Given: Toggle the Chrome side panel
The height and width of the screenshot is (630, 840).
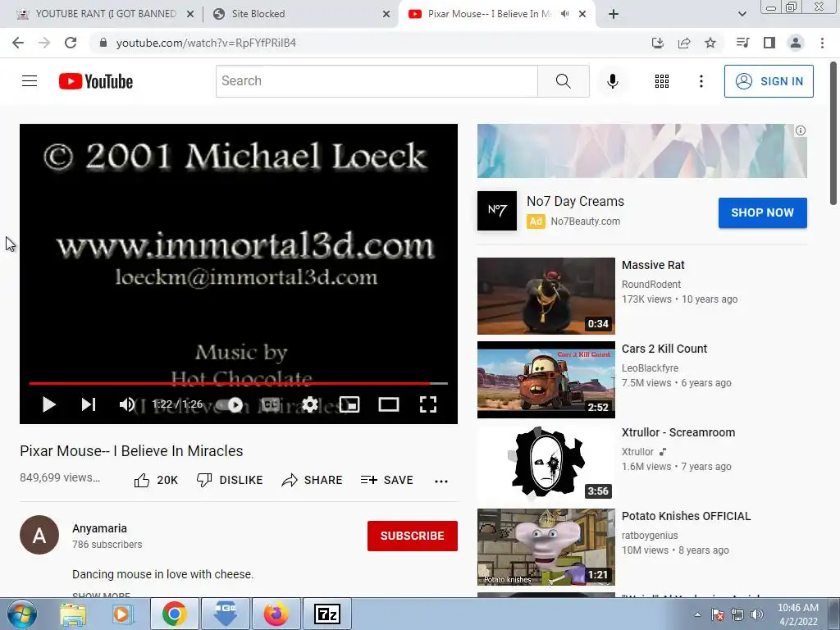Looking at the screenshot, I should [769, 43].
